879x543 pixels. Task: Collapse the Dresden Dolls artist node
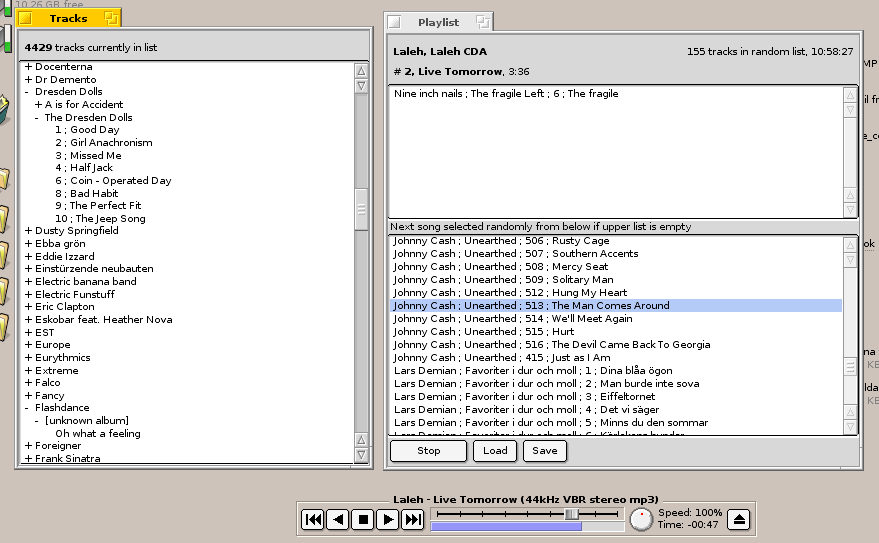coord(27,92)
